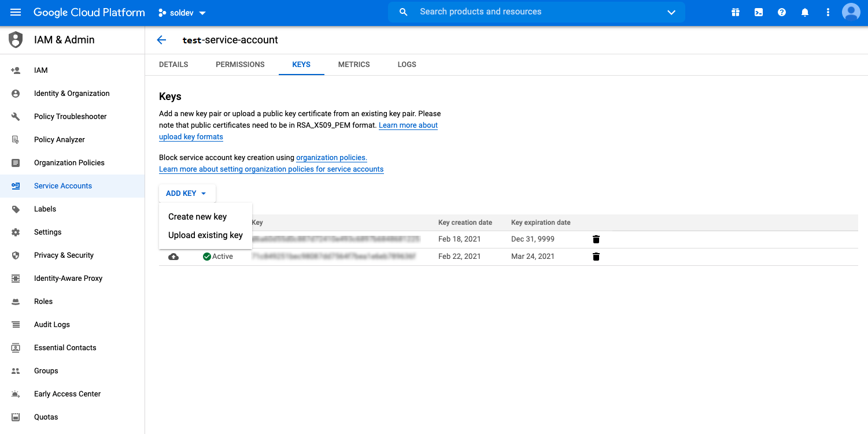The height and width of the screenshot is (434, 868).
Task: Go back using the left arrow
Action: 161,40
